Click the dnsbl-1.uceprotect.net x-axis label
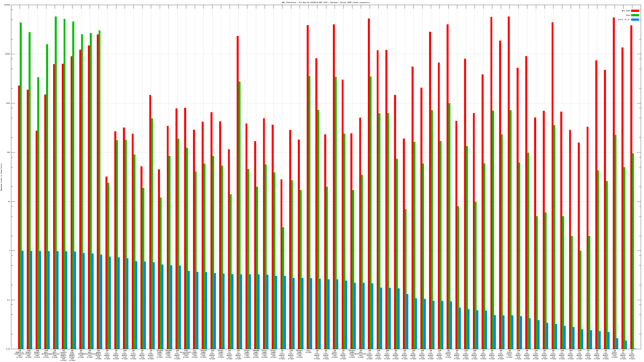The image size is (644, 362). pos(20,354)
